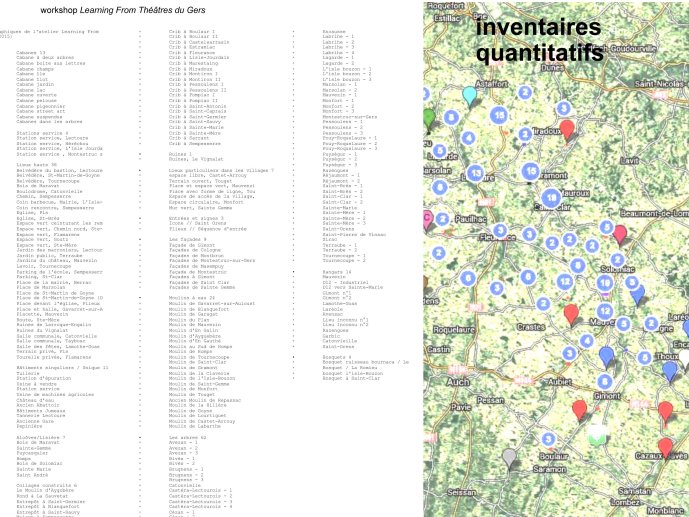Select the 'Pépinière' list entry

29,426
